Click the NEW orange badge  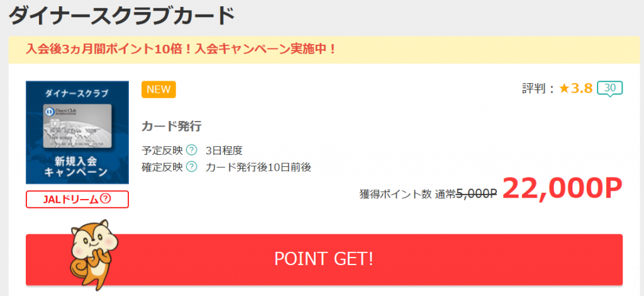(x=158, y=89)
